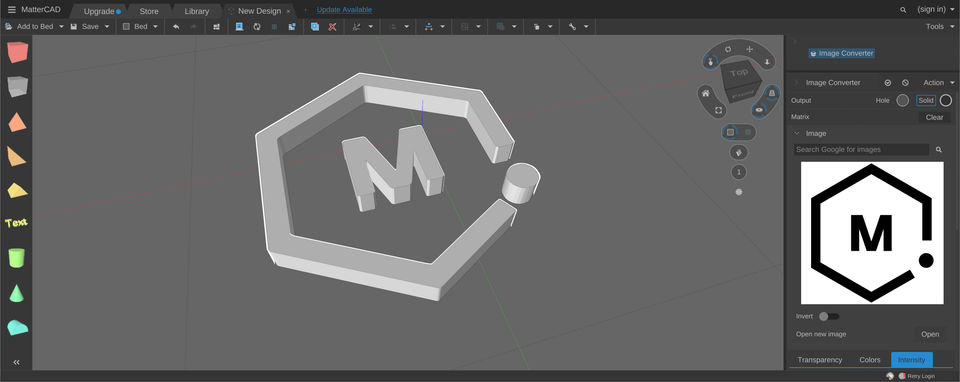This screenshot has height=382, width=960.
Task: Add the orange pyramid primitive
Action: 17,122
